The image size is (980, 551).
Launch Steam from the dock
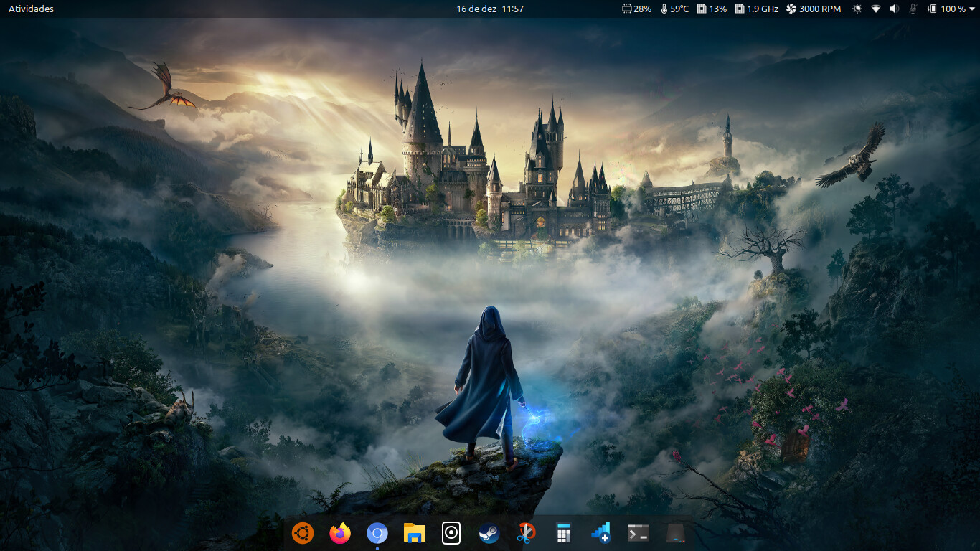coord(489,533)
